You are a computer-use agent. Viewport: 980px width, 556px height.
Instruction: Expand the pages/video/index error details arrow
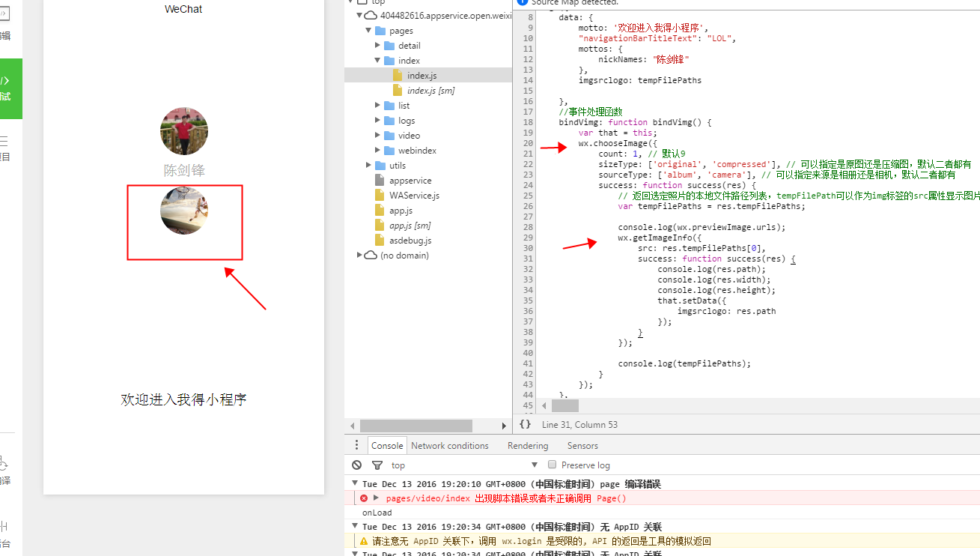376,498
